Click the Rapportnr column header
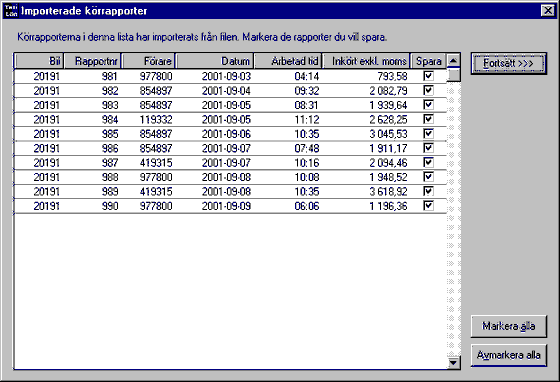 click(x=92, y=61)
